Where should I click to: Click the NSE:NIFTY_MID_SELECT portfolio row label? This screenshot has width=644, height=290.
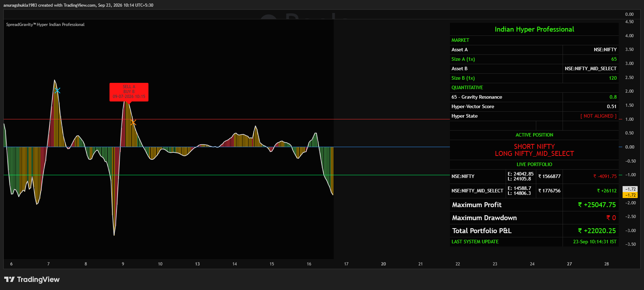[477, 191]
